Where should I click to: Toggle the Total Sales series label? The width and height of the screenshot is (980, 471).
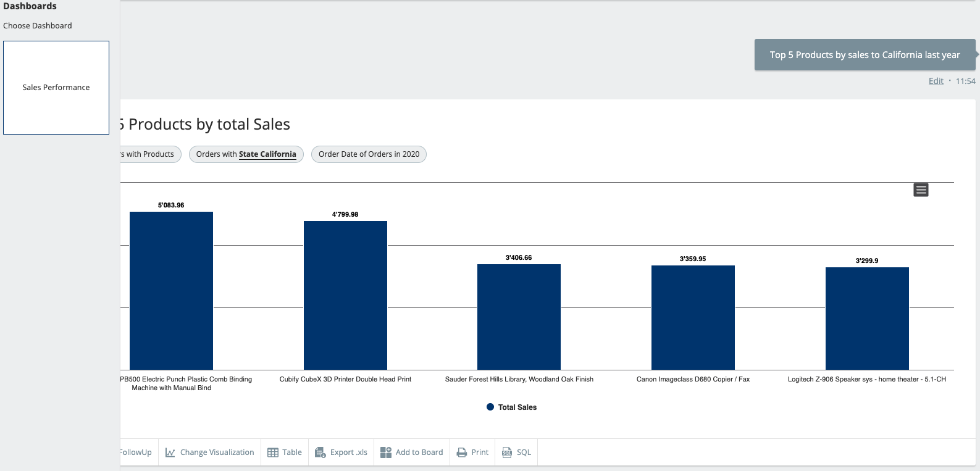(517, 407)
